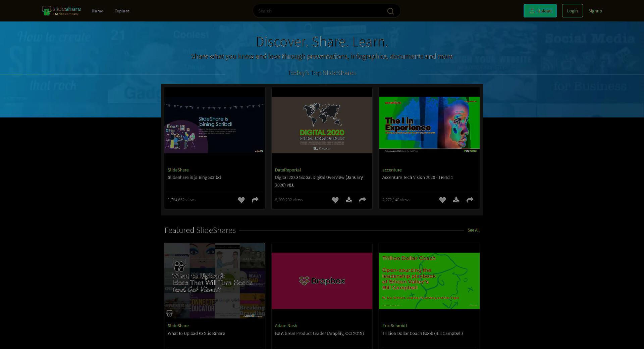
Task: Share the Accenture Tech Vision 2020 card
Action: (x=470, y=200)
